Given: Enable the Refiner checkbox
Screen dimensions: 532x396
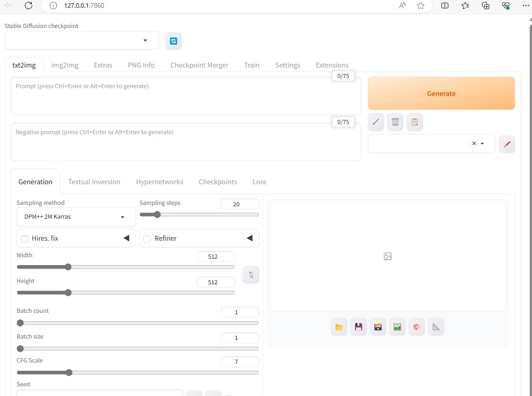Looking at the screenshot, I should pyautogui.click(x=147, y=238).
